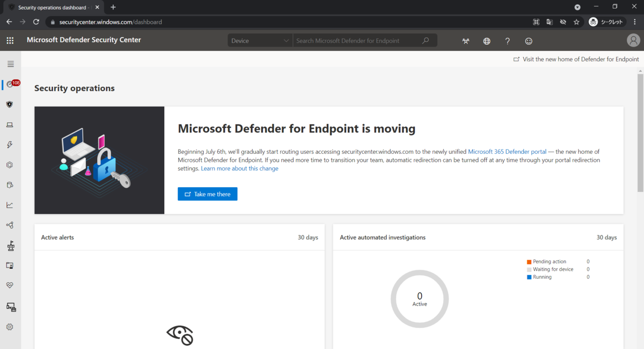Click the Active automated investigations title
The width and height of the screenshot is (644, 349).
click(383, 237)
